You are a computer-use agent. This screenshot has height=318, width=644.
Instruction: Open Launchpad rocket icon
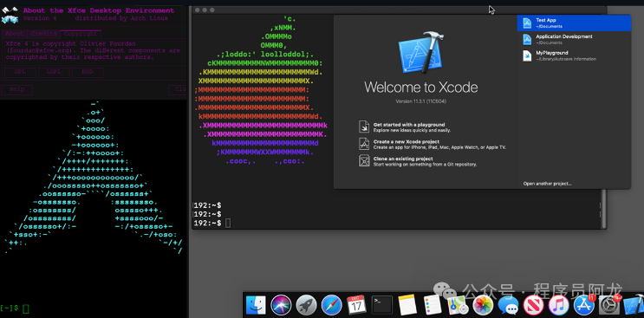[306, 305]
